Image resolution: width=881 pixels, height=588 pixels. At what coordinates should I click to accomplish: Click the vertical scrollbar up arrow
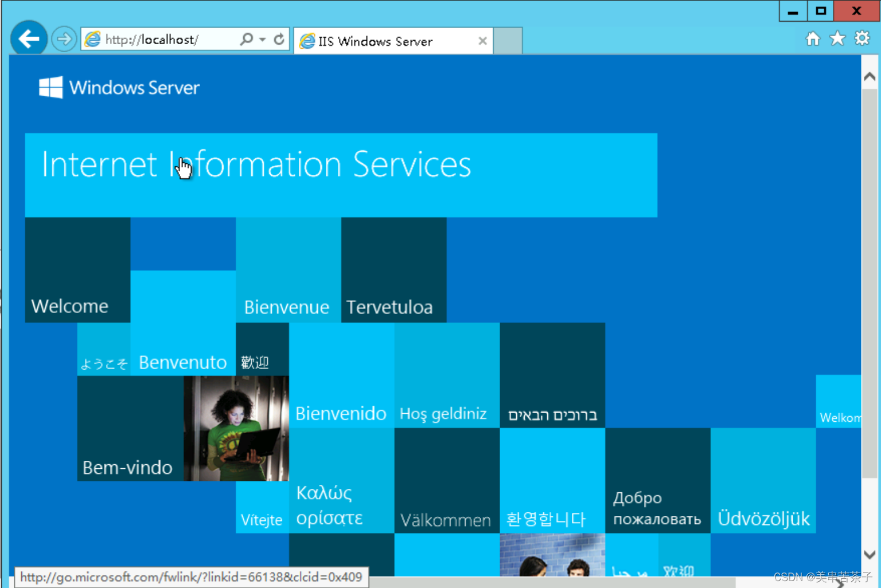pos(870,77)
